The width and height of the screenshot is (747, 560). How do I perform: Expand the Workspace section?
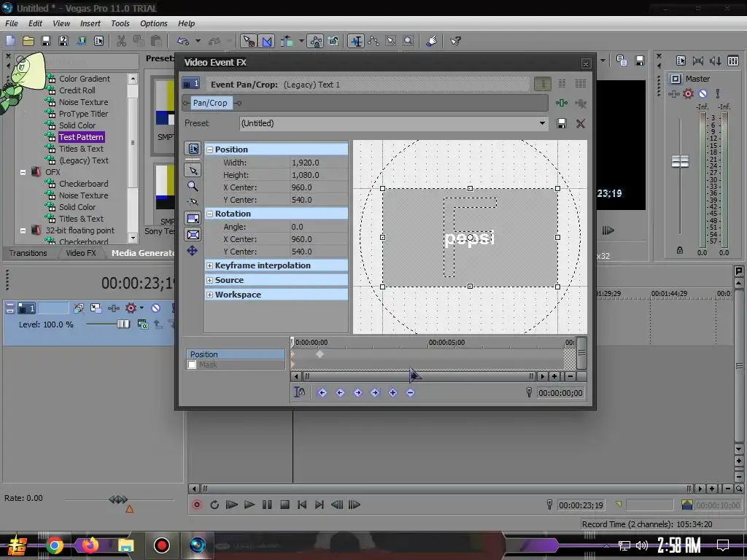pyautogui.click(x=209, y=295)
